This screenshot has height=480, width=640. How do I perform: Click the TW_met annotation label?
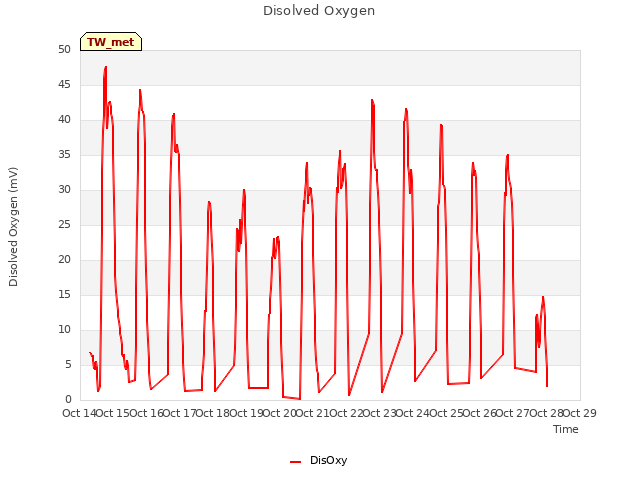(x=111, y=42)
